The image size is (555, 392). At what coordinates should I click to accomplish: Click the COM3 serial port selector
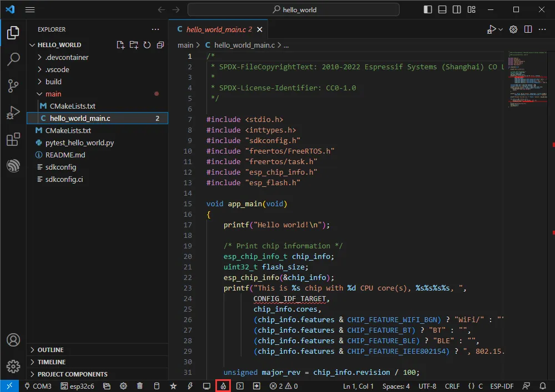(38, 386)
